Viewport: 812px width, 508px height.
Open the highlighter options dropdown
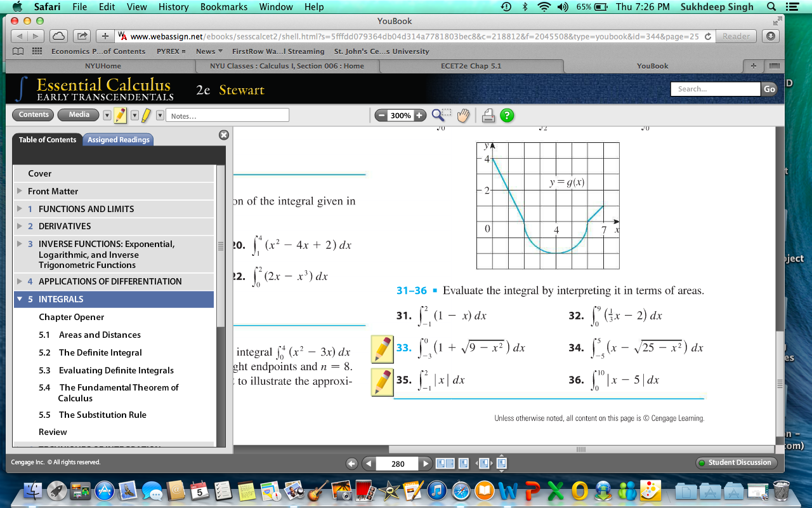point(134,116)
